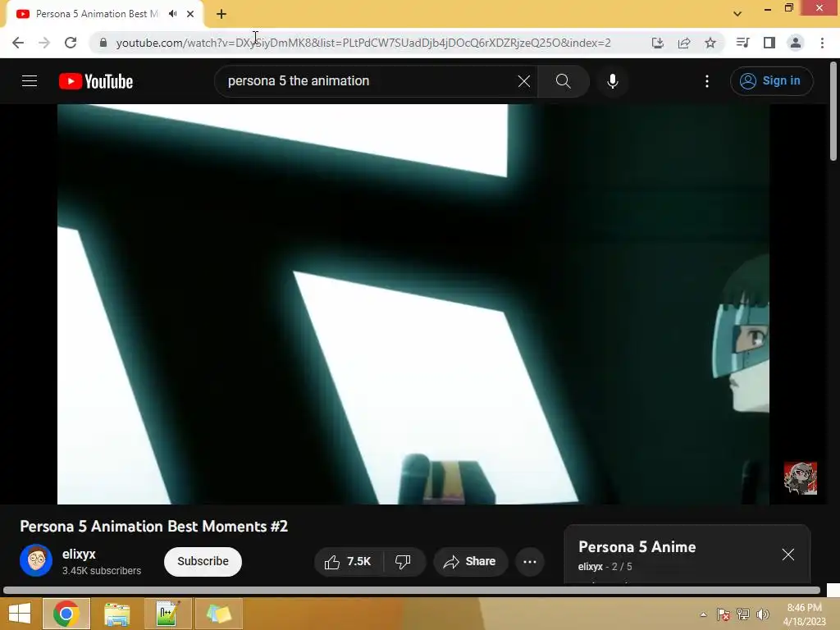The width and height of the screenshot is (840, 630).
Task: Open Chrome media controls
Action: pos(742,43)
